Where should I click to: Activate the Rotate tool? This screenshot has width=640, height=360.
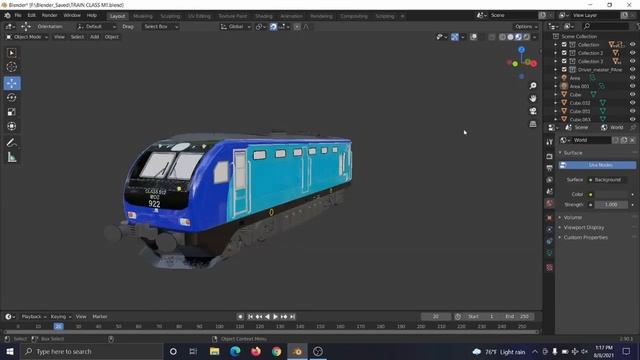[11, 98]
